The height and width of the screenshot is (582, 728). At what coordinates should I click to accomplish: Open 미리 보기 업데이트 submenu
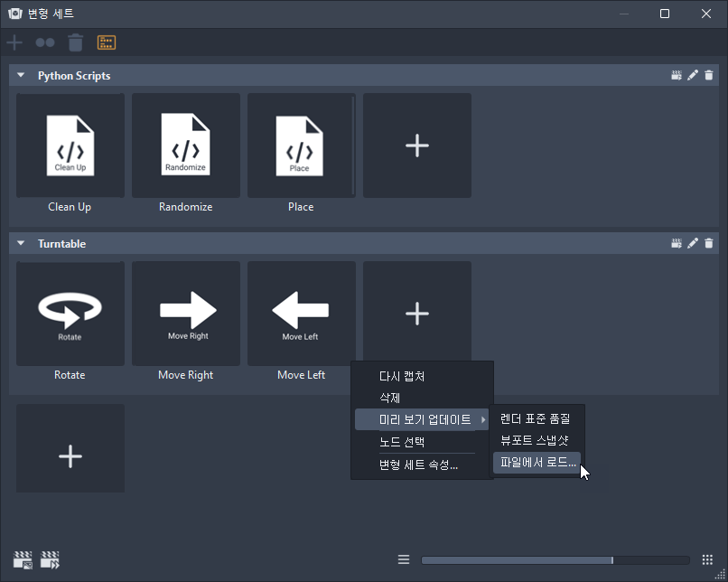[x=422, y=420]
